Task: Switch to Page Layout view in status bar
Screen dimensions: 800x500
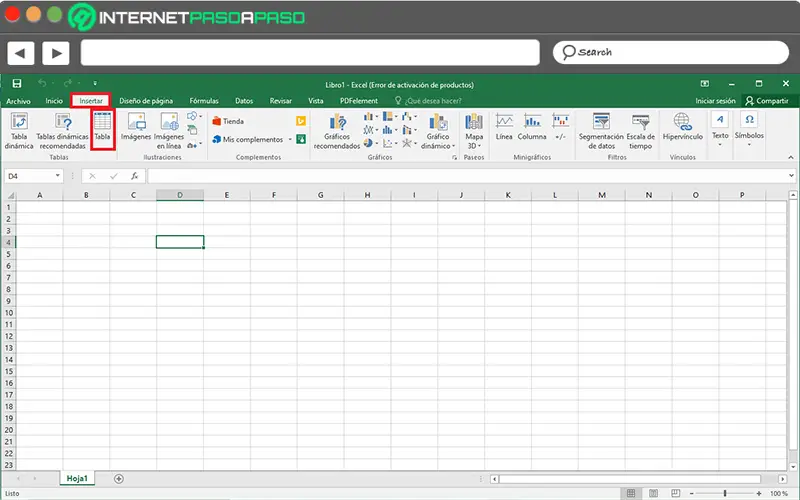Action: (653, 493)
